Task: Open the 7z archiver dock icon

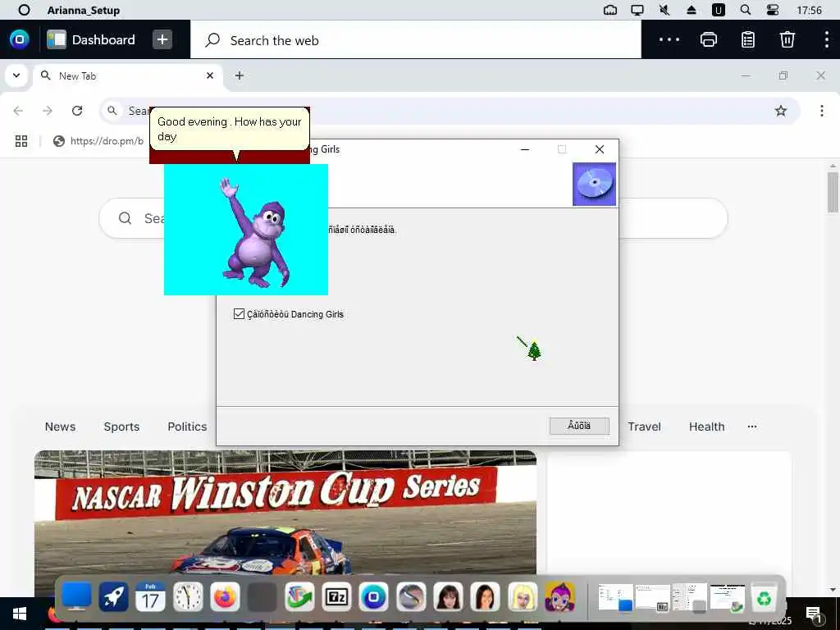Action: pyautogui.click(x=336, y=597)
